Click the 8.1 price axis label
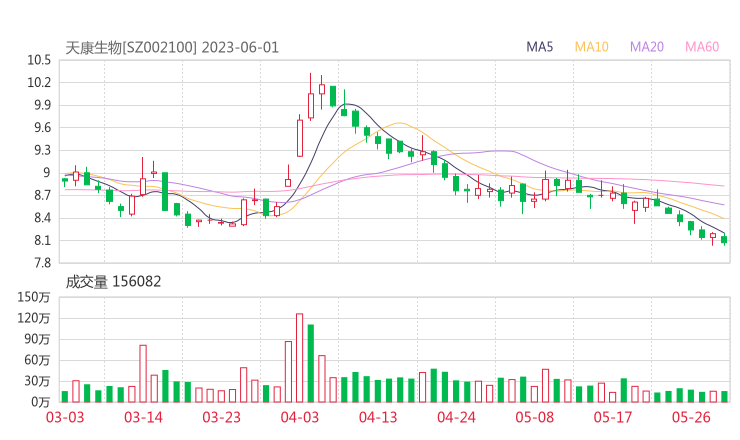740x440 pixels. tap(42, 240)
